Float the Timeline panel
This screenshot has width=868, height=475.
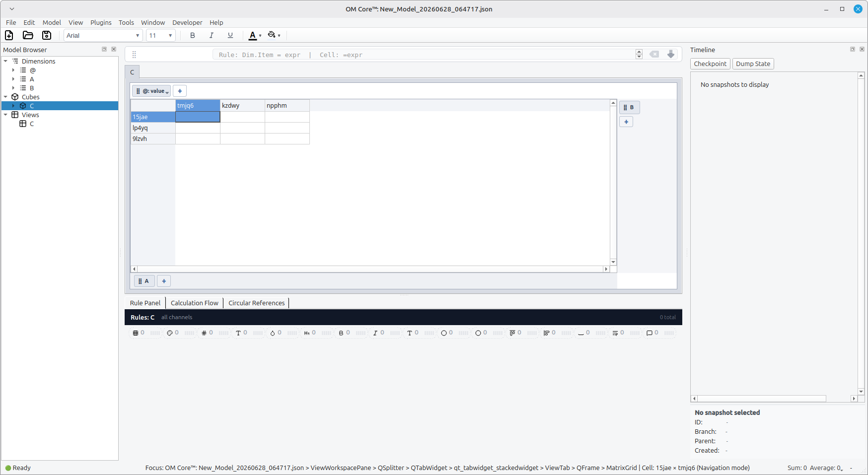tap(853, 49)
